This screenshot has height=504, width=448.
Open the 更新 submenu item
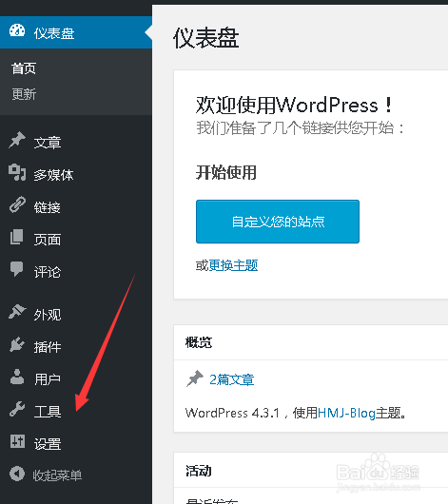[24, 94]
